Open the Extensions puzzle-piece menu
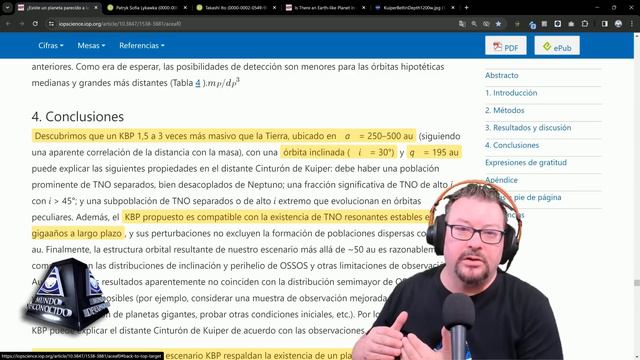640x360 pixels. (x=585, y=24)
